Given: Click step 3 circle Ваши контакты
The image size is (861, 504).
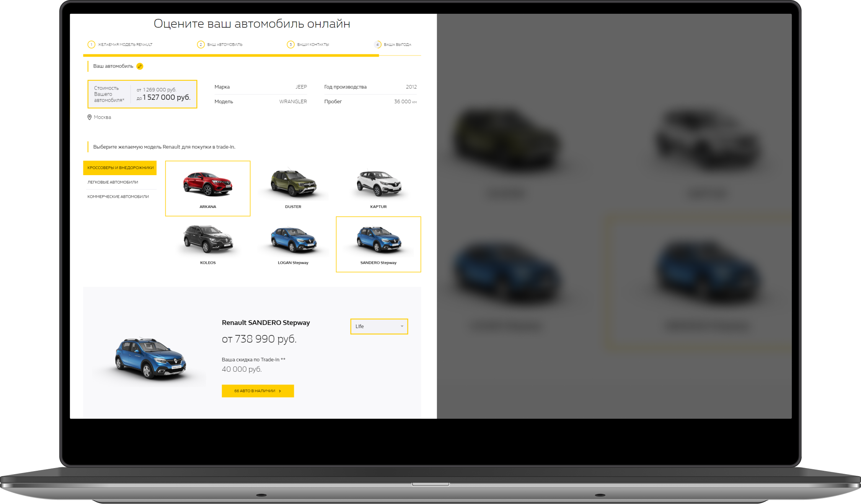Looking at the screenshot, I should (291, 44).
